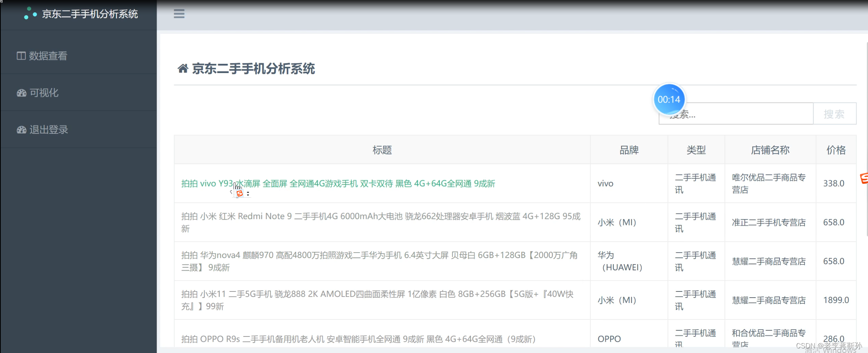Click the 标题 column header

pos(382,150)
